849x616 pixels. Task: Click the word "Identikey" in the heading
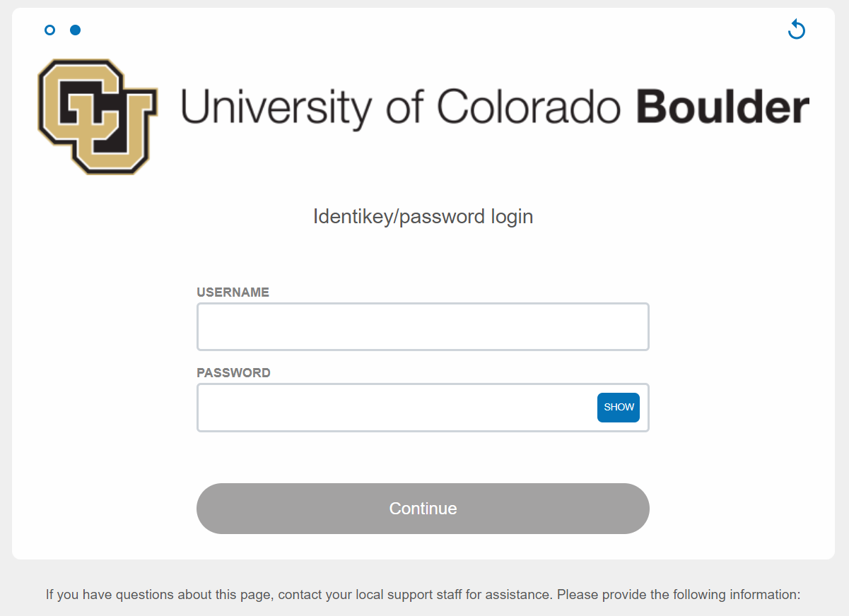[353, 216]
